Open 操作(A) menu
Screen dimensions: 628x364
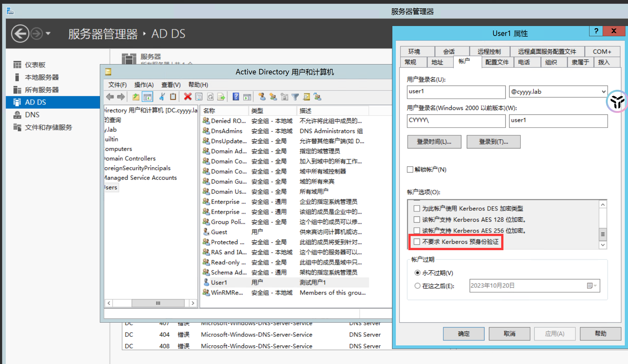coord(144,85)
